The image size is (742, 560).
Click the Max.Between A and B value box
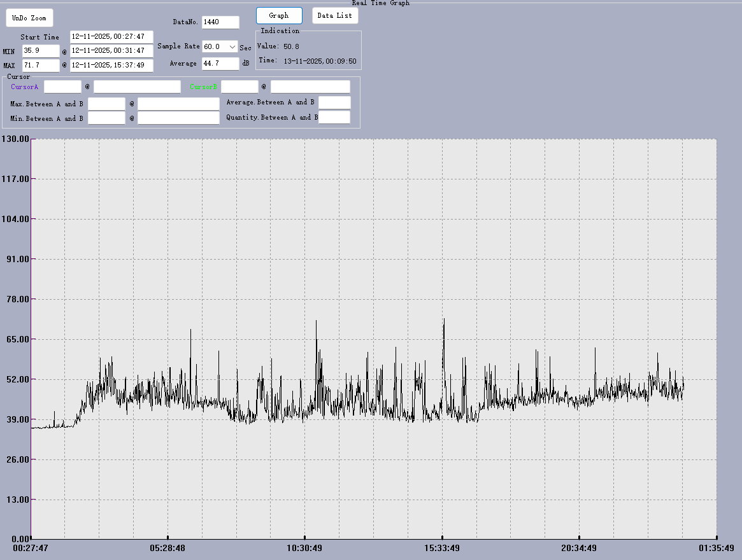(106, 104)
